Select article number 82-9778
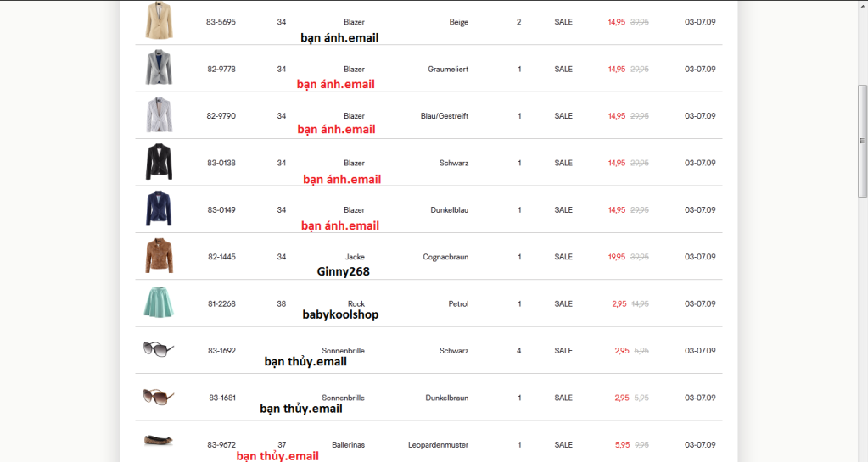The image size is (868, 462). click(x=221, y=70)
